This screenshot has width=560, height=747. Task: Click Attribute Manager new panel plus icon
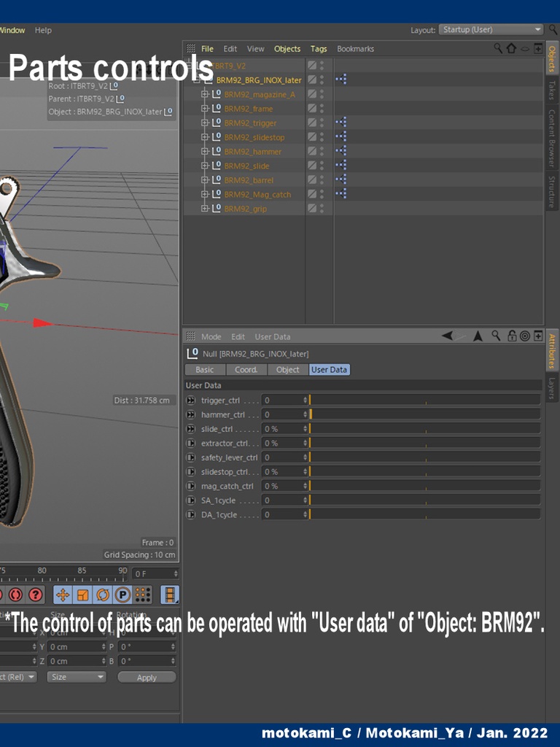coord(538,336)
